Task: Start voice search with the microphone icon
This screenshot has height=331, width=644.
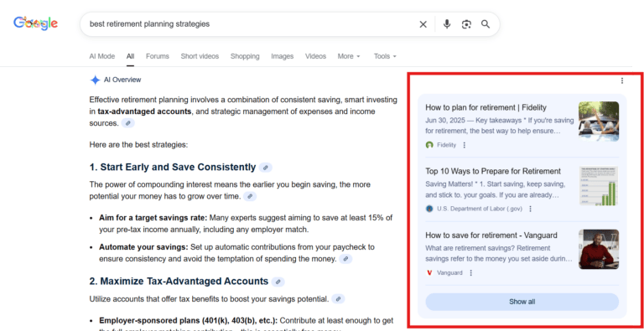Action: point(447,24)
